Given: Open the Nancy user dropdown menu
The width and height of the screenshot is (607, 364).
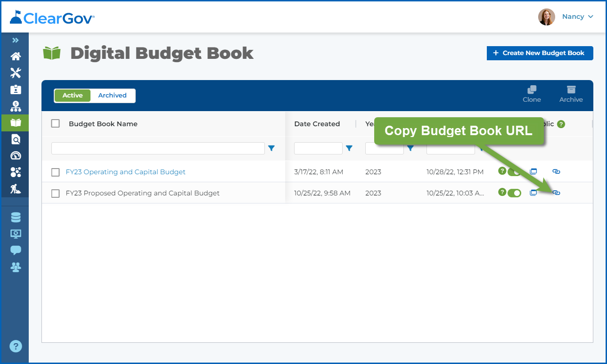Looking at the screenshot, I should [x=577, y=16].
